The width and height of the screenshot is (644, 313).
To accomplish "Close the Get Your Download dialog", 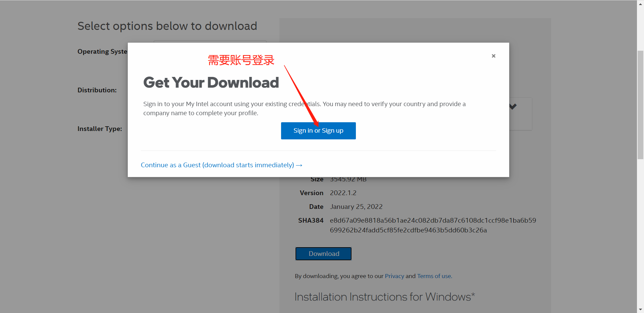I will coord(493,56).
